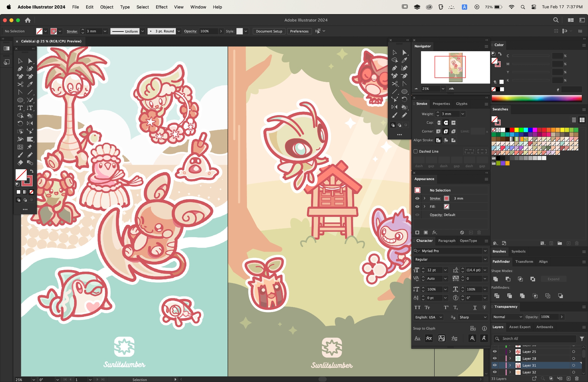Click the Document Setup button
The width and height of the screenshot is (588, 382).
tap(269, 31)
